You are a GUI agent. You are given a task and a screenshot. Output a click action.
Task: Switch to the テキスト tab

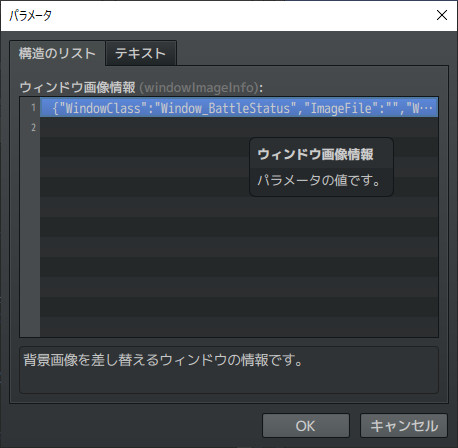(141, 53)
